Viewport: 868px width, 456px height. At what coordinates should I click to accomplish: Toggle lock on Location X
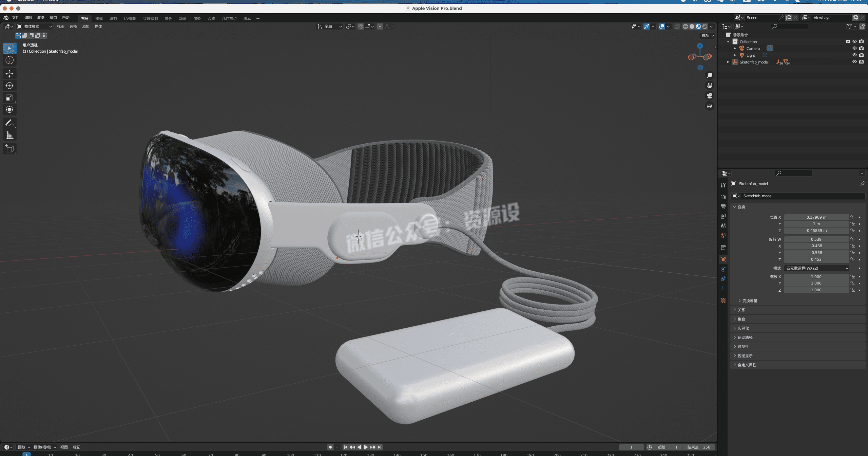853,217
